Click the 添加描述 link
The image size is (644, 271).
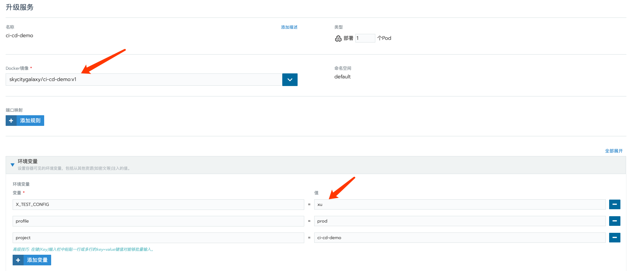click(x=289, y=27)
